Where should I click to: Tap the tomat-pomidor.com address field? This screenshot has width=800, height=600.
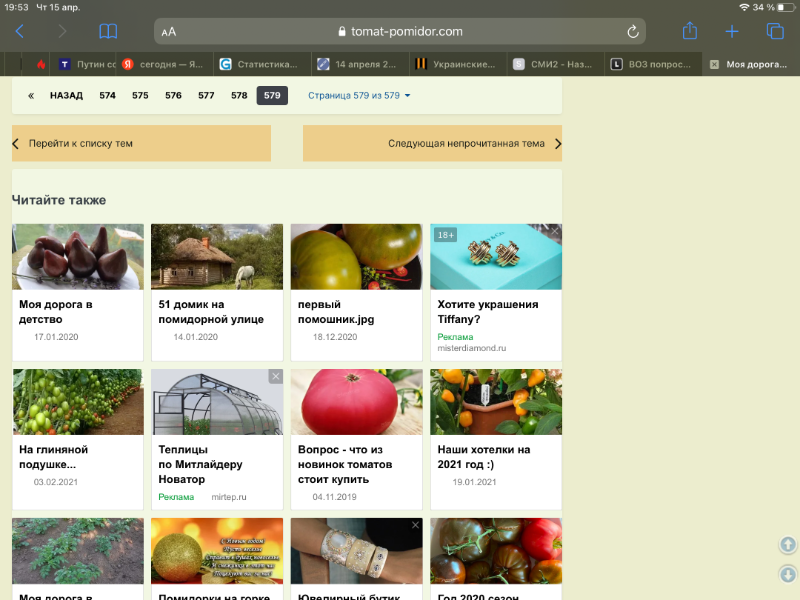[x=400, y=31]
